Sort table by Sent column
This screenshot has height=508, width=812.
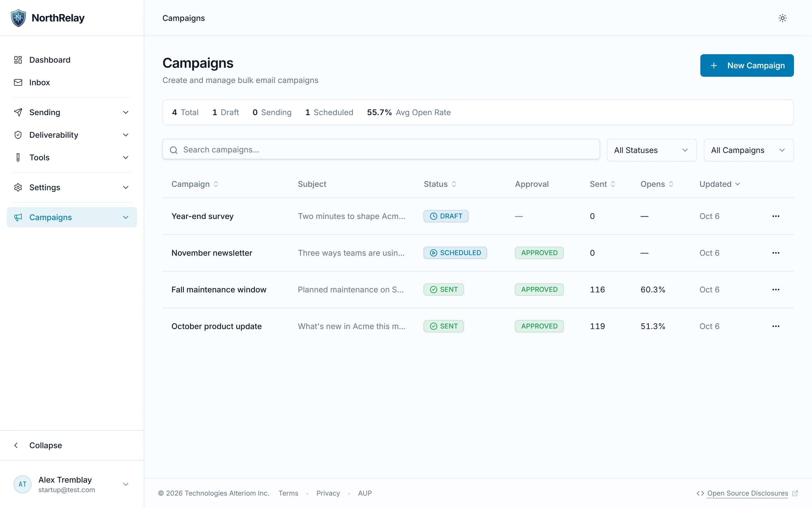click(602, 184)
